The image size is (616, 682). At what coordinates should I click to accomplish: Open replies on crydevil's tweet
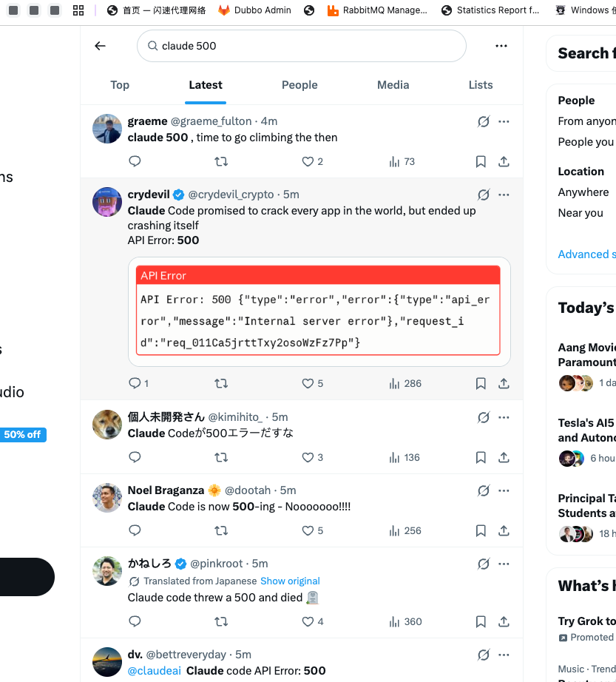click(139, 383)
